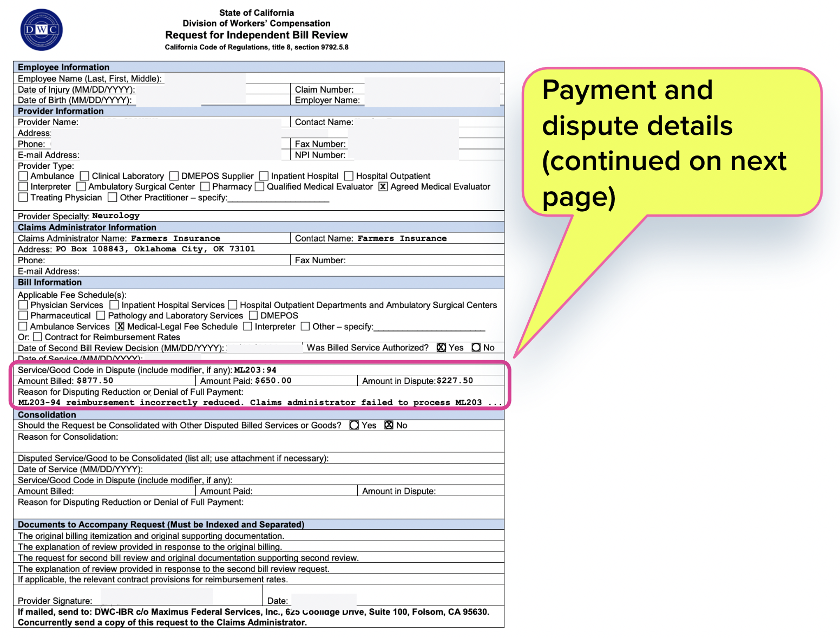
Task: Check Ambulance Services fee schedule box
Action: pyautogui.click(x=23, y=326)
